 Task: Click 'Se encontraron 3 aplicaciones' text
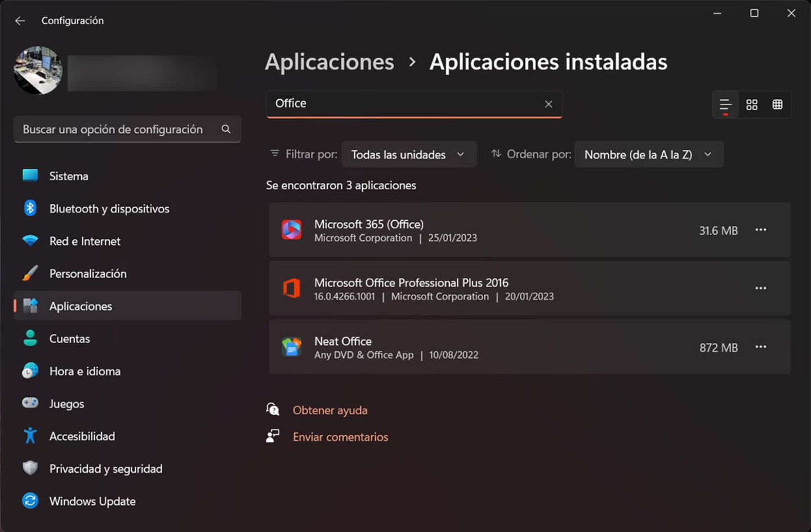tap(341, 185)
